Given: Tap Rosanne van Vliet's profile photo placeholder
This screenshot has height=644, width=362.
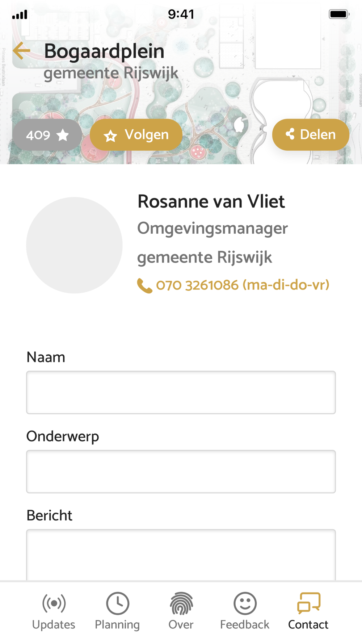Looking at the screenshot, I should (74, 245).
